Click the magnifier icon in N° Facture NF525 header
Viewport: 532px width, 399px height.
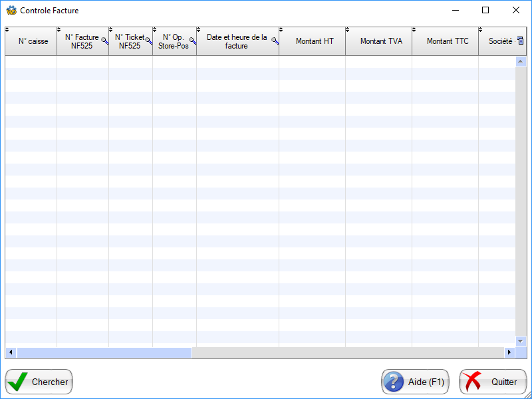[x=104, y=41]
